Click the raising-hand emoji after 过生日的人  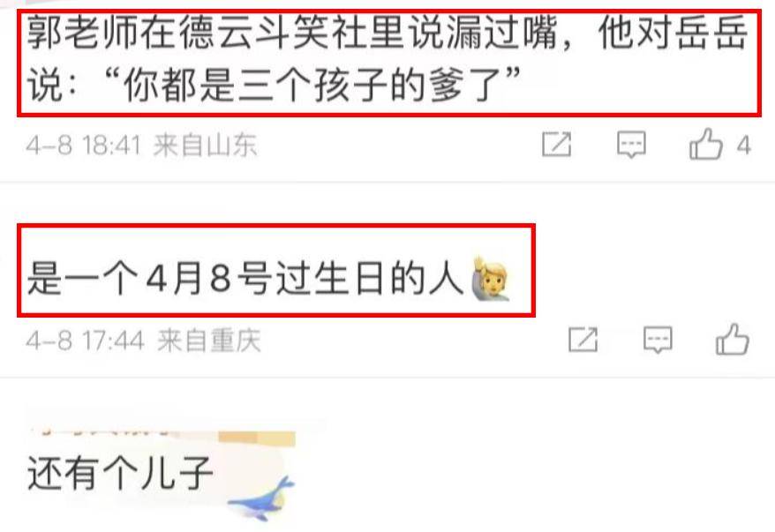click(490, 279)
